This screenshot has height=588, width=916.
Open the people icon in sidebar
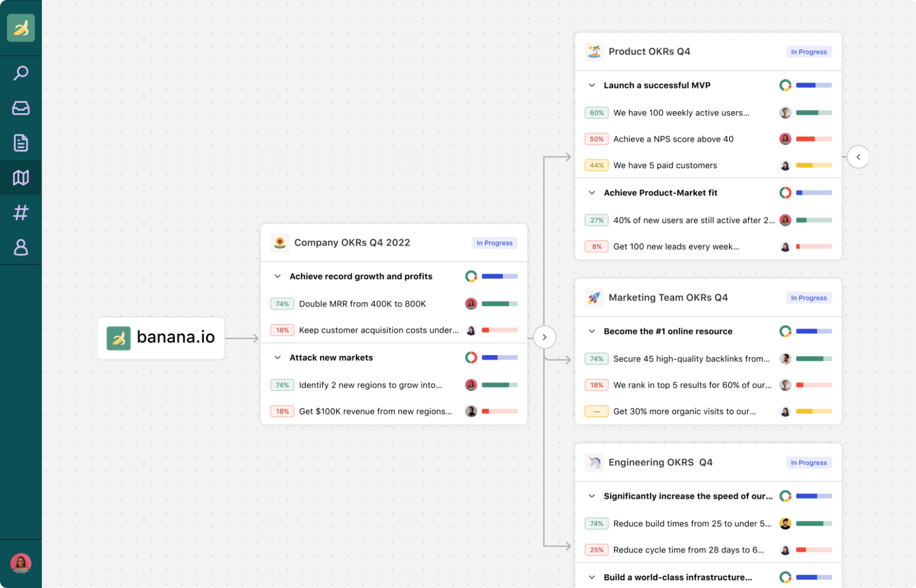[x=21, y=247]
